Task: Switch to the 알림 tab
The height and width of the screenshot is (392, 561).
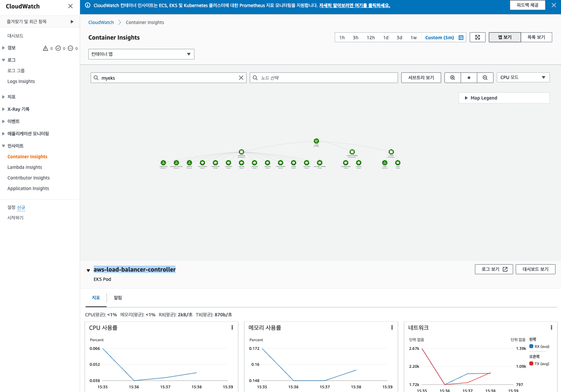Action: coord(118,298)
